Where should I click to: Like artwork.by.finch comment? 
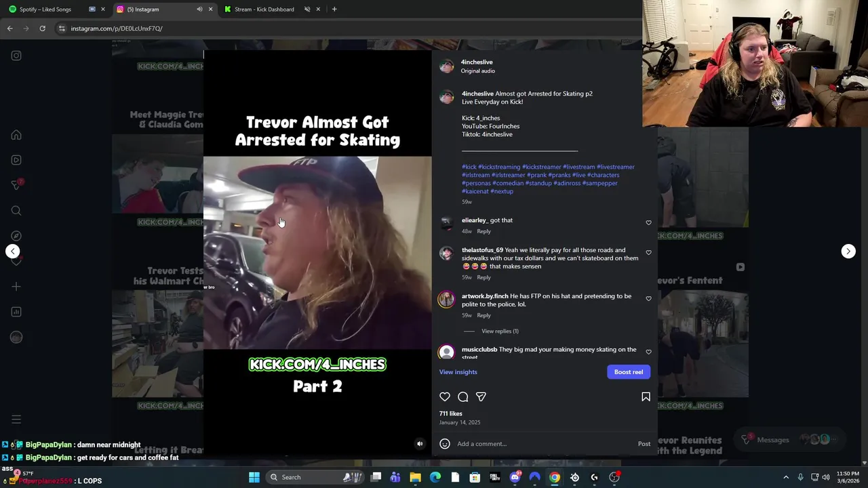click(x=648, y=299)
